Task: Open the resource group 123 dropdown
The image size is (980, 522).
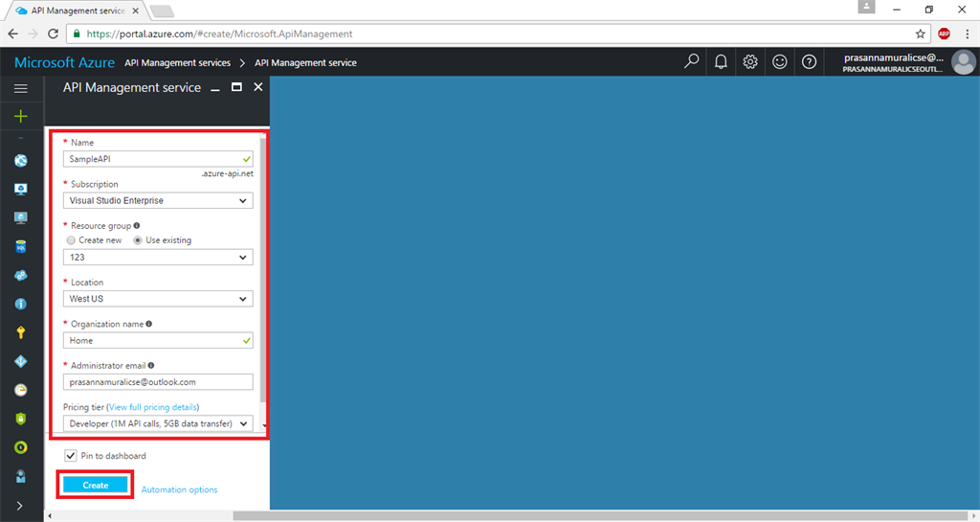Action: click(158, 257)
